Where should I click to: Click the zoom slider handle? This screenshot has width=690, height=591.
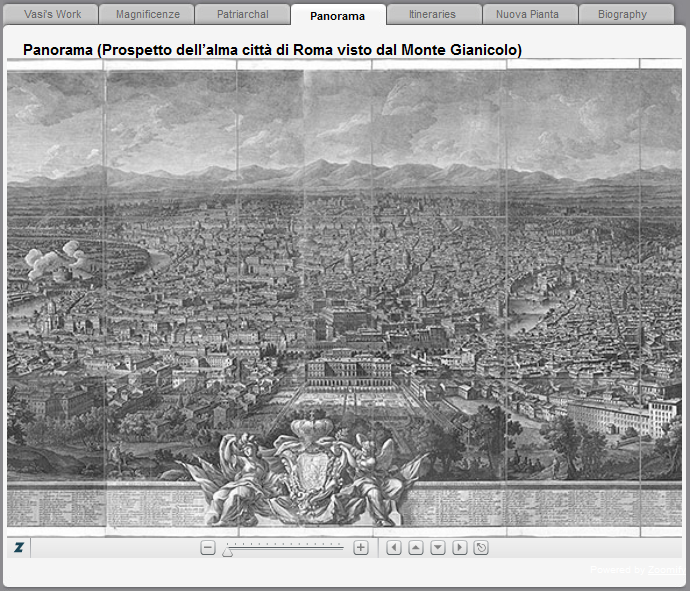click(227, 551)
